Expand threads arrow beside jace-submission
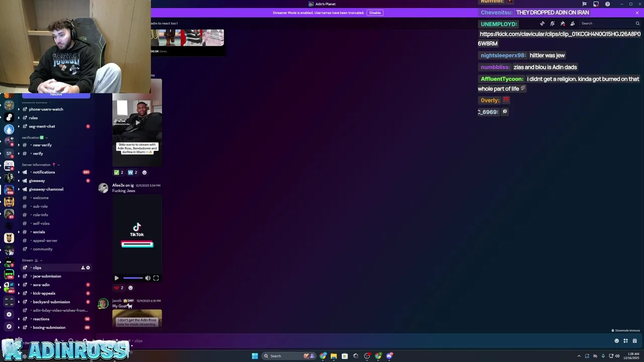 (19, 276)
